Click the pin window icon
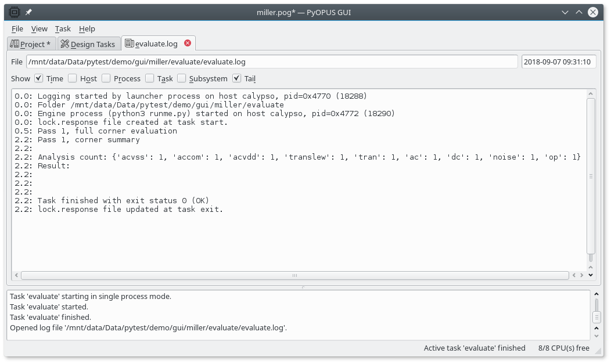 (x=28, y=12)
